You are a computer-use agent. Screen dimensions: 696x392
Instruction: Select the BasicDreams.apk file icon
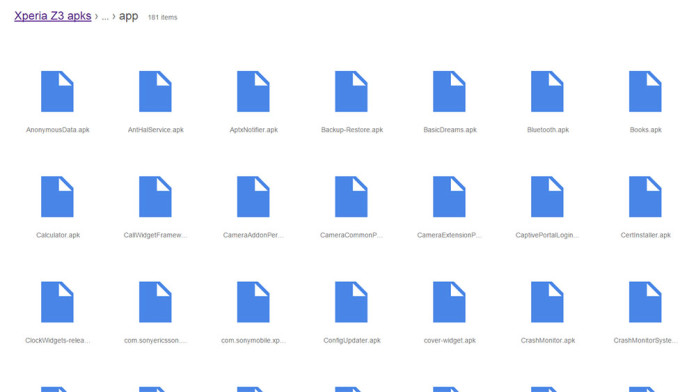449,91
